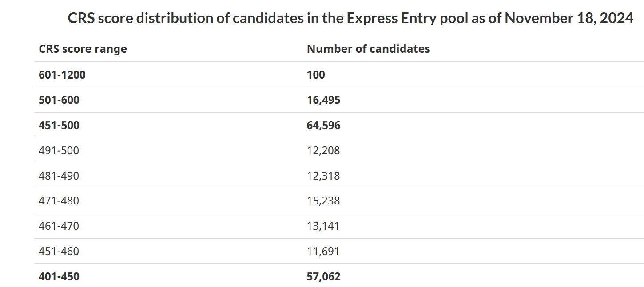
Task: Click the candidate count 100
Action: (316, 75)
